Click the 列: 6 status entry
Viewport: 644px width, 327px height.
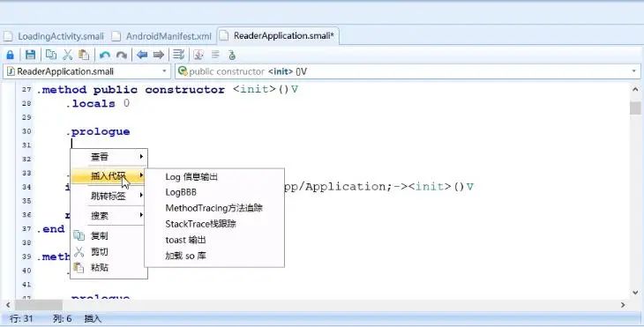63,319
